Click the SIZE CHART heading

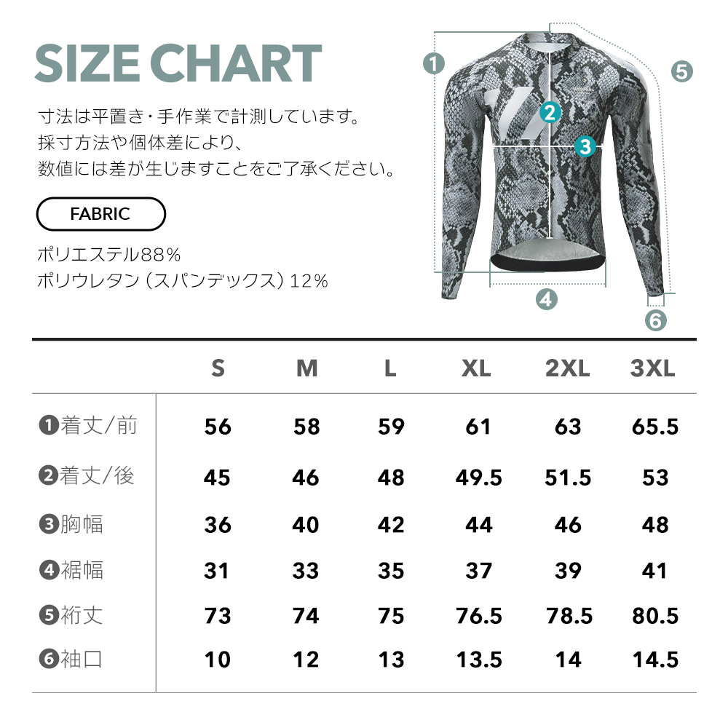click(178, 63)
